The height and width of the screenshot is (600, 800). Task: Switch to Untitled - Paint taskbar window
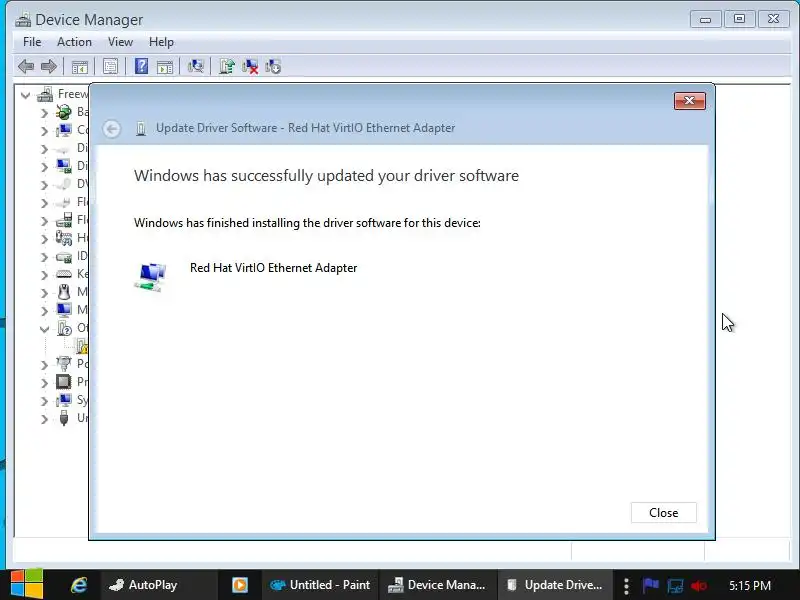320,585
